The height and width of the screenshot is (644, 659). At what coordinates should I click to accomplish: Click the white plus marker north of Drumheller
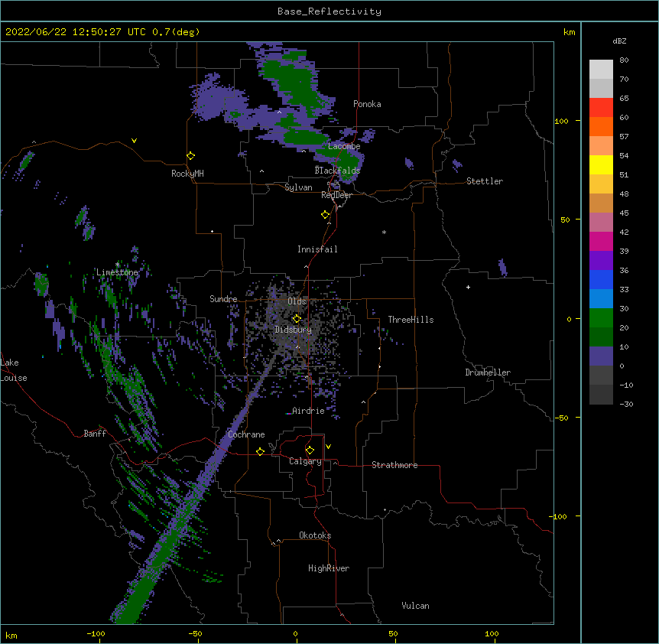point(468,287)
